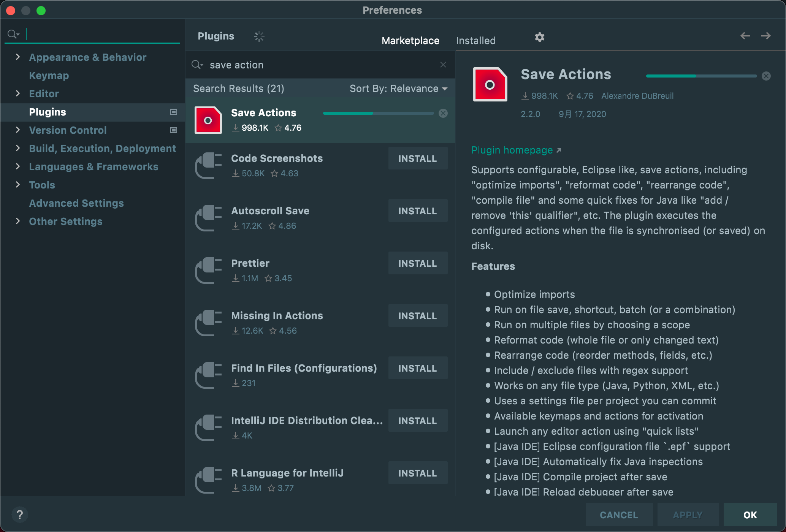The width and height of the screenshot is (786, 532).
Task: Click the Prettier plugin plug icon
Action: (x=208, y=270)
